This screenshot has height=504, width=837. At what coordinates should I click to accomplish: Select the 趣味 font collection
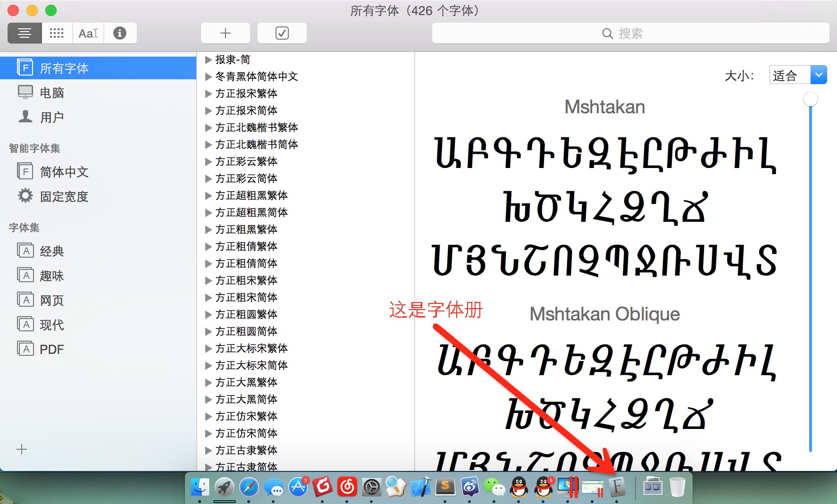point(52,275)
